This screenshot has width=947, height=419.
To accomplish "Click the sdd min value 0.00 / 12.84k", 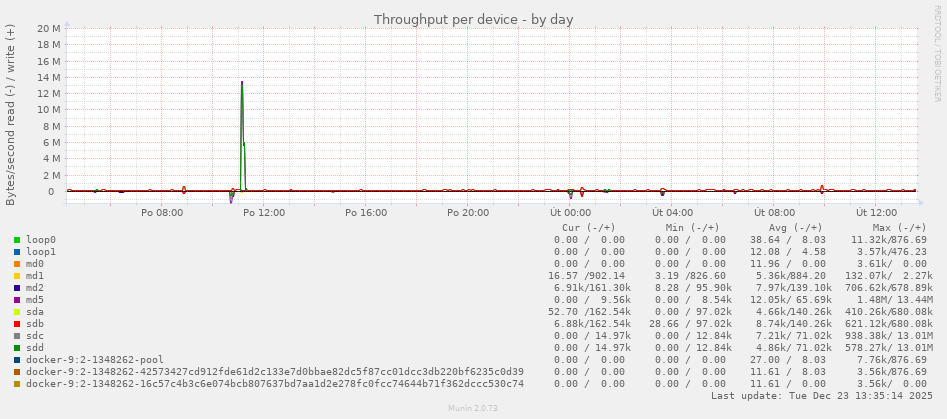I will (693, 348).
